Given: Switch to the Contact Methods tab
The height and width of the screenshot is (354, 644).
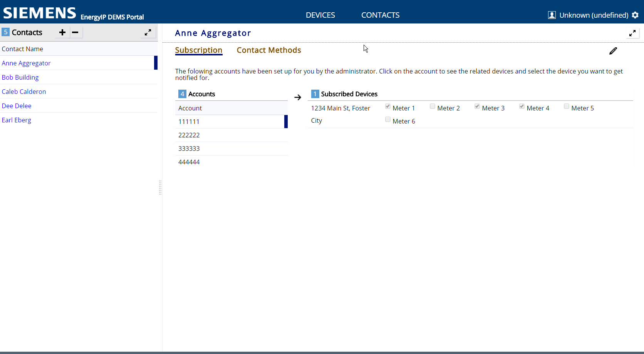Looking at the screenshot, I should 269,50.
